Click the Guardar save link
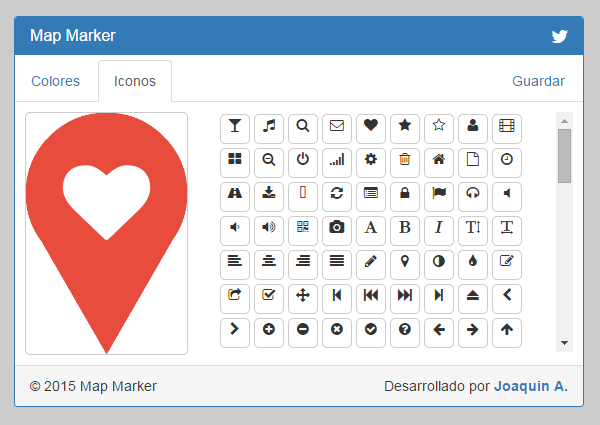The width and height of the screenshot is (600, 425). click(x=538, y=81)
